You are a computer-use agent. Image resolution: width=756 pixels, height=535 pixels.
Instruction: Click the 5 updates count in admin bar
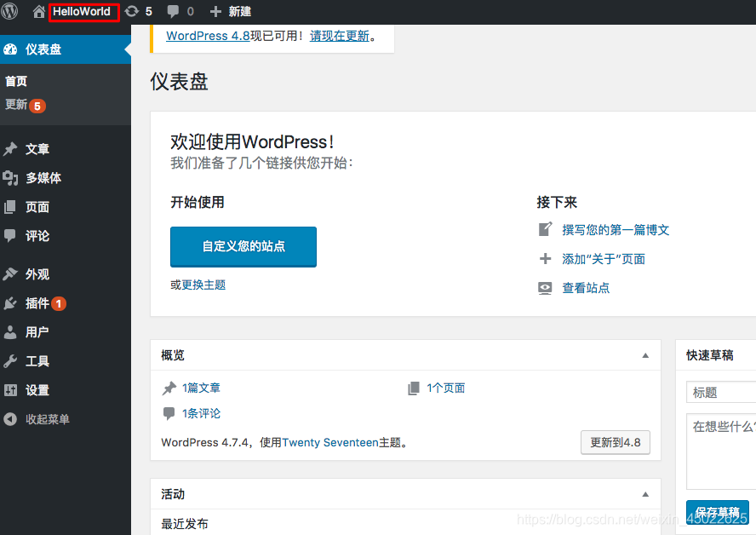coord(148,12)
